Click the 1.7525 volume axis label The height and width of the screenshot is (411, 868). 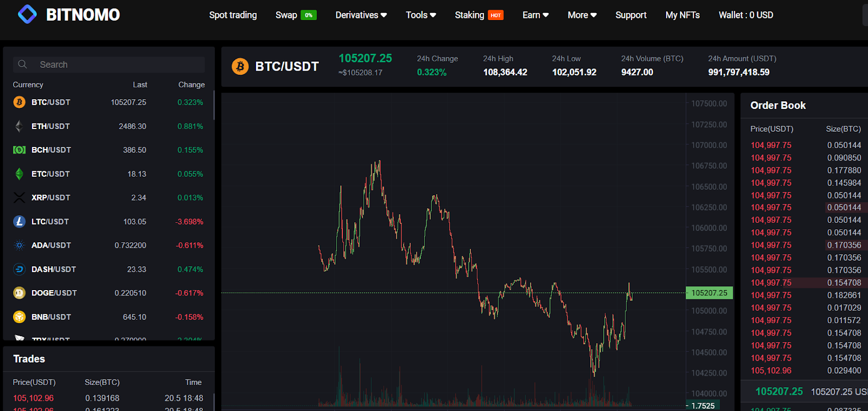coord(703,406)
